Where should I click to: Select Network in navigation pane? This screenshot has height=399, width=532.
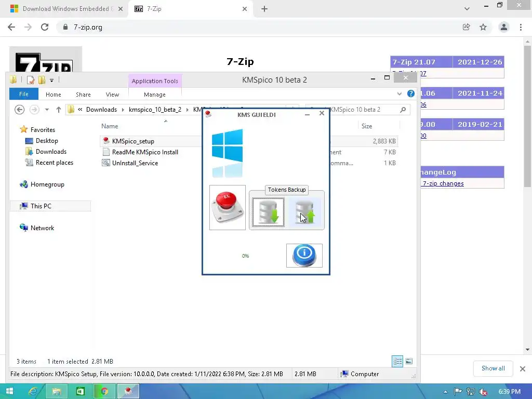coord(42,228)
